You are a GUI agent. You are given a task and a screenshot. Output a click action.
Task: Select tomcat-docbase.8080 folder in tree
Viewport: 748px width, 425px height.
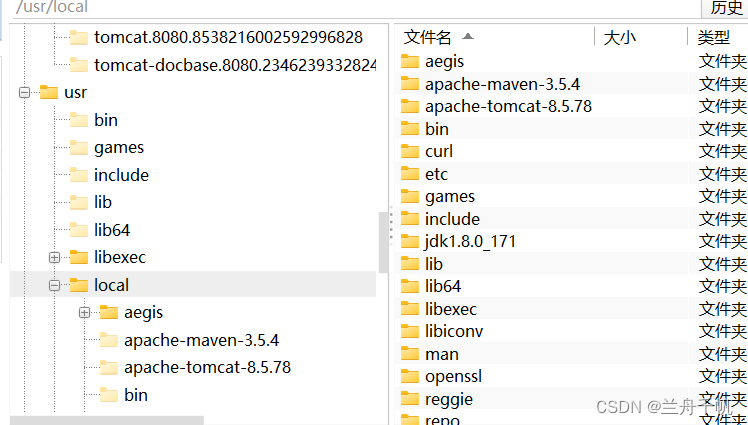[x=235, y=65]
